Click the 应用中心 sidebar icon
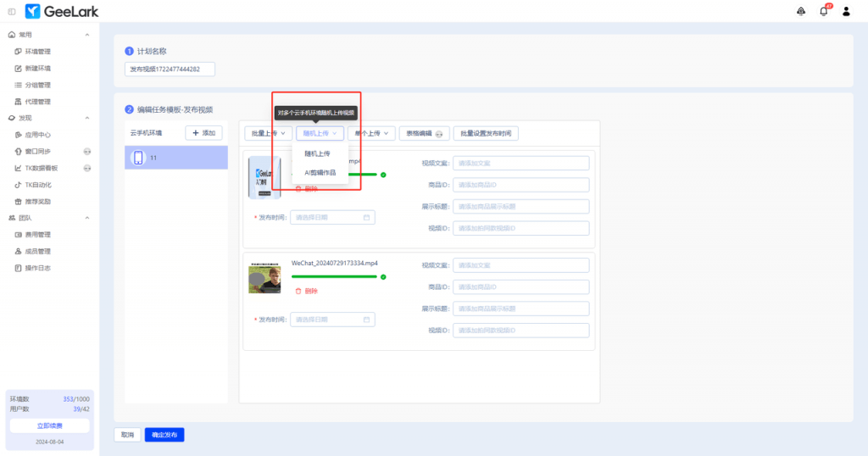Image resolution: width=868 pixels, height=456 pixels. pos(18,135)
